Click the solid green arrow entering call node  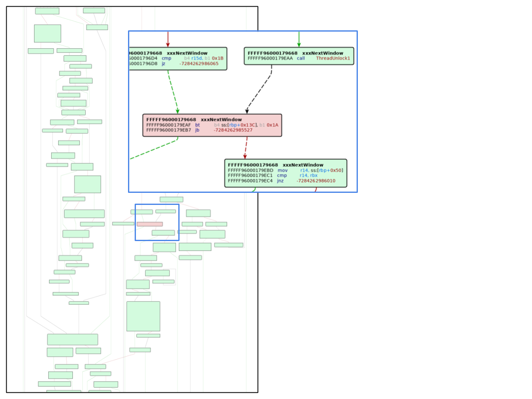tap(299, 39)
